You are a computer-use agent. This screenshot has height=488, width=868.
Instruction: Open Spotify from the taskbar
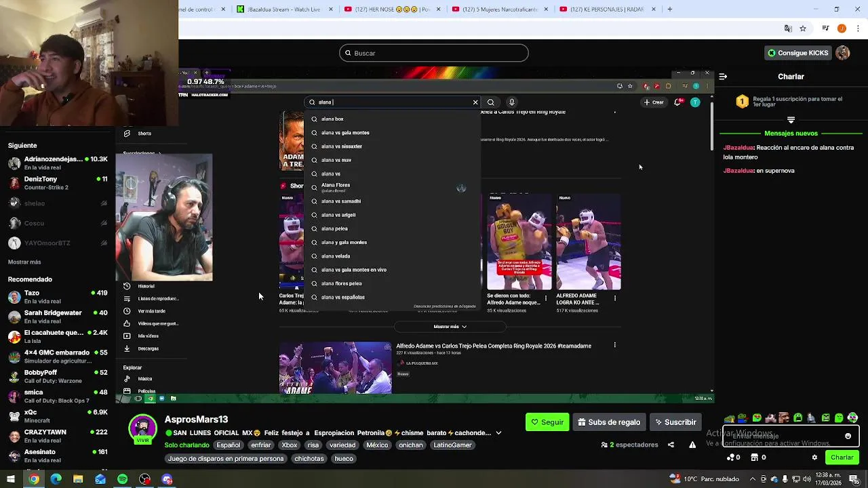click(x=122, y=479)
